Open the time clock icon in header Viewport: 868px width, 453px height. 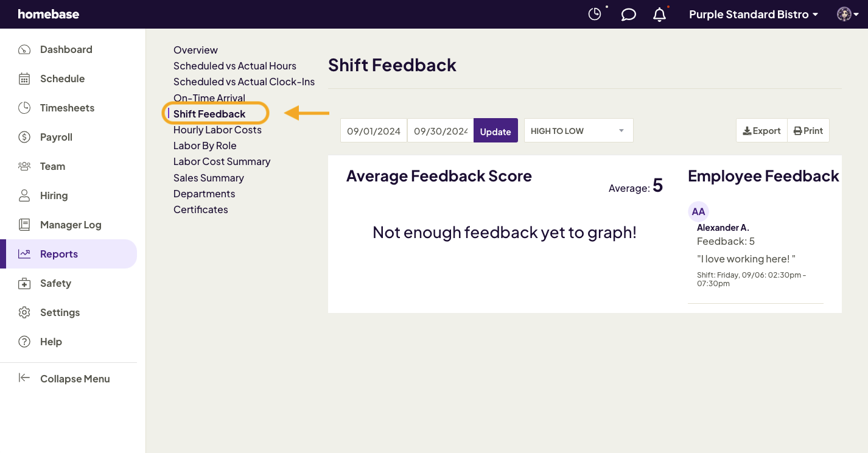[x=595, y=14]
